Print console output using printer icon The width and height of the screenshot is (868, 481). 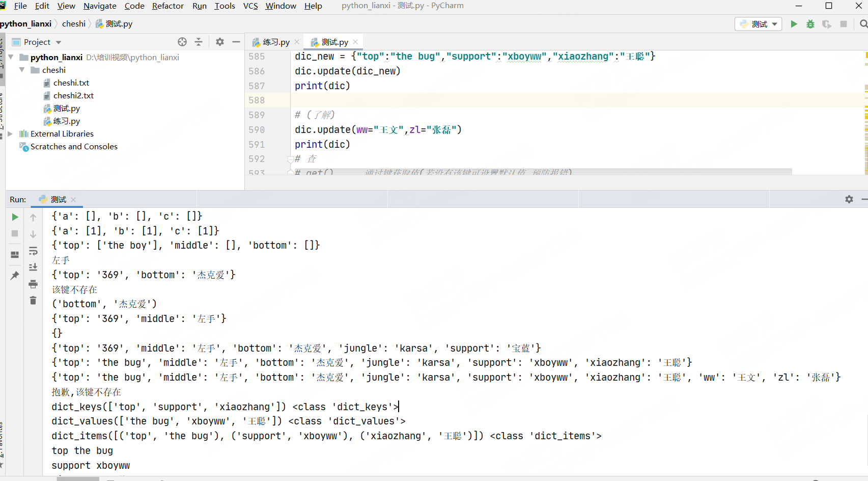(x=33, y=284)
